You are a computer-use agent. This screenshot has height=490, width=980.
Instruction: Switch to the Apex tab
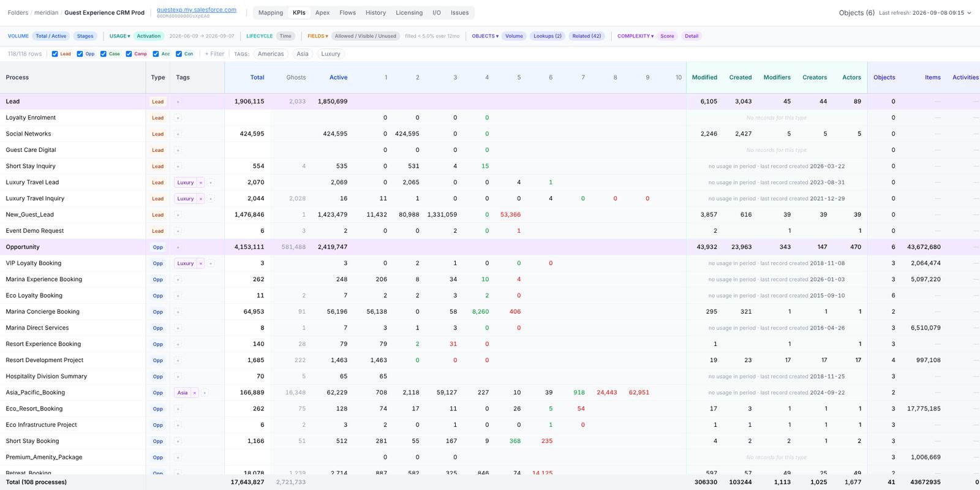[x=322, y=13]
